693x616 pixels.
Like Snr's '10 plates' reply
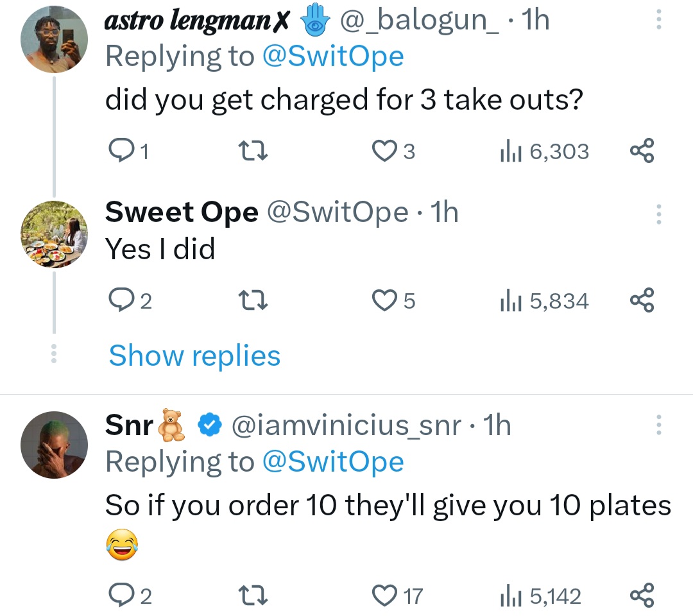tap(385, 595)
